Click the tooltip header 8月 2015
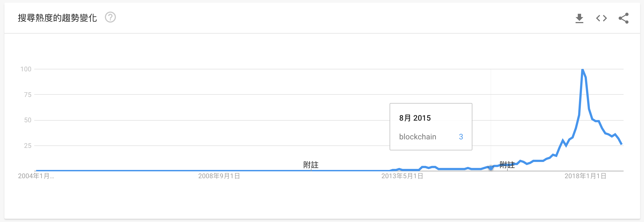Viewport: 644px width, 222px height. 415,118
